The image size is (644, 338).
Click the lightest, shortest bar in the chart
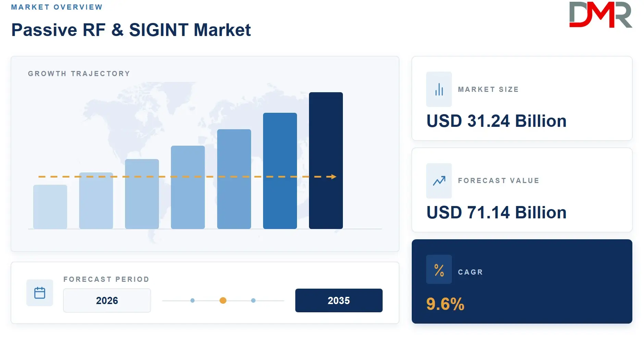click(x=50, y=207)
